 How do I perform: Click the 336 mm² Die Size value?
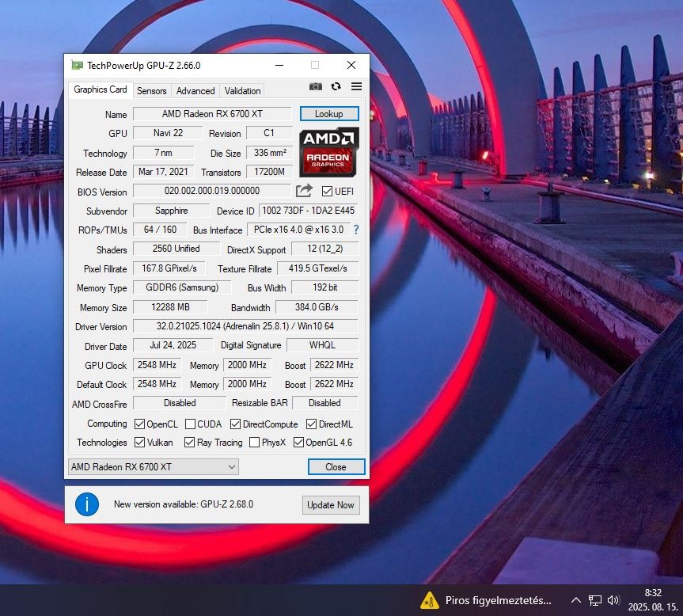[x=270, y=153]
